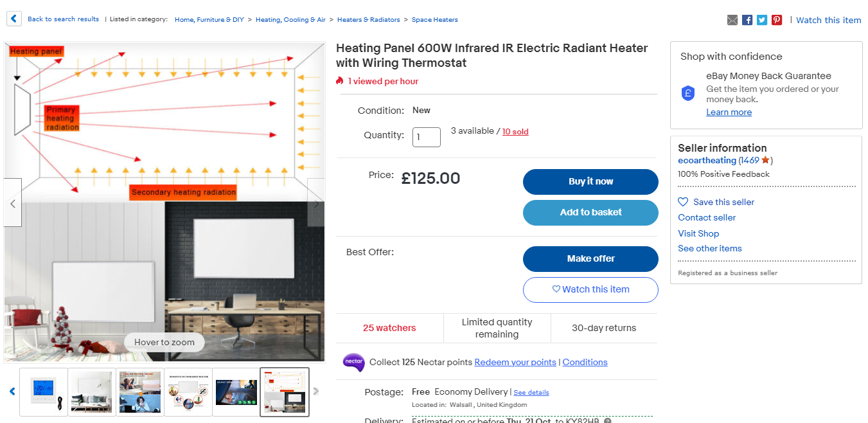868x423 pixels.
Task: Click the 25 watchers text
Action: click(389, 328)
